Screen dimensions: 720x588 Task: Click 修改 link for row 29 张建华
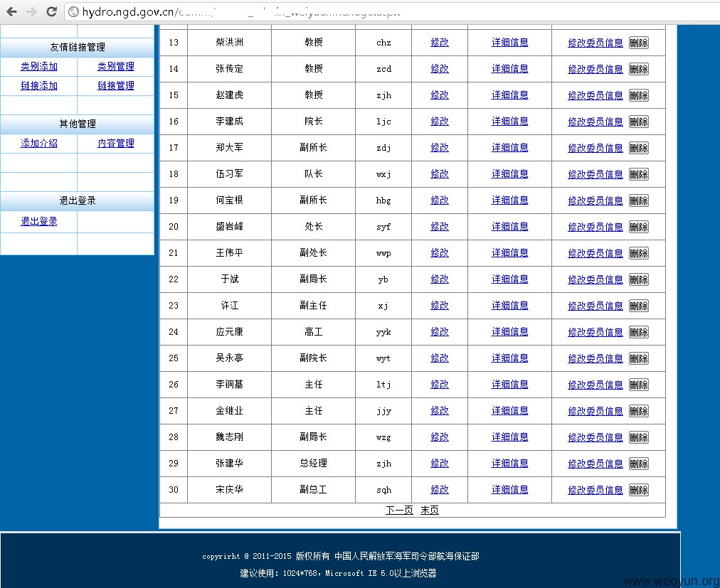point(440,463)
